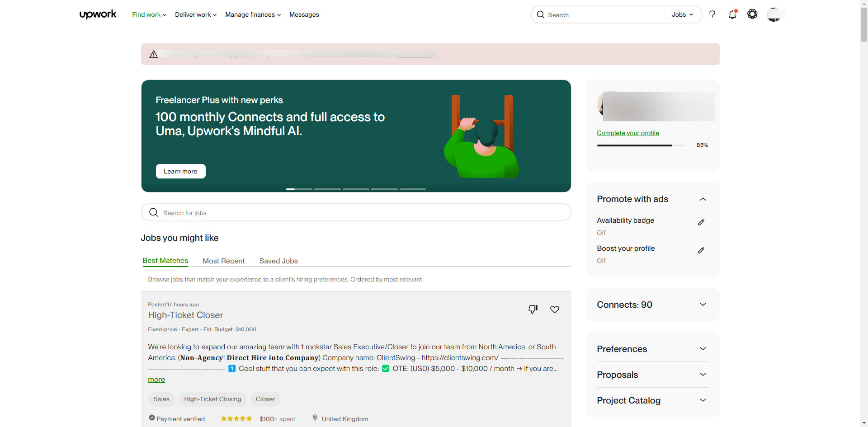
Task: Select the first banner carousel indicator
Action: click(299, 189)
